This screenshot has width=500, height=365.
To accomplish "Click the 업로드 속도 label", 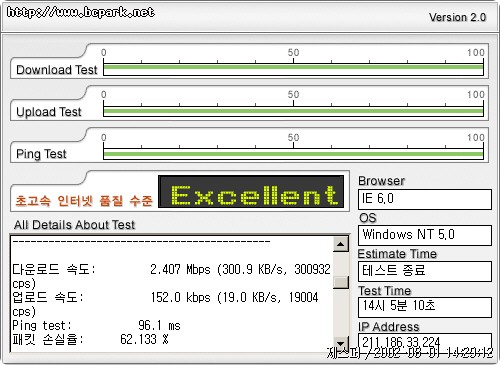I will pos(48,297).
